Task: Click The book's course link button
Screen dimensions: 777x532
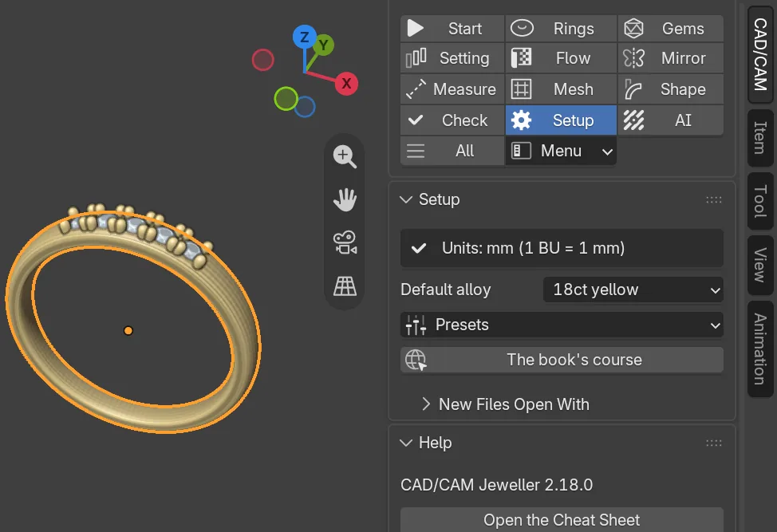Action: (x=562, y=360)
